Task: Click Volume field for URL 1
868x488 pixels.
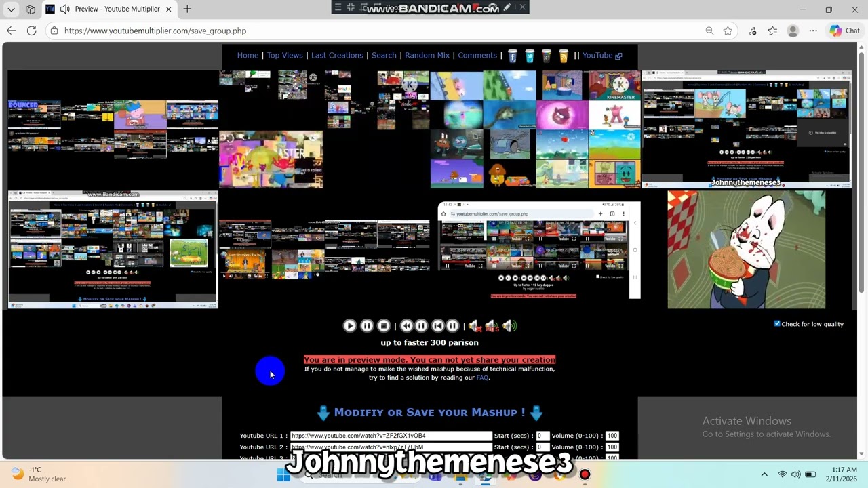Action: click(x=612, y=436)
